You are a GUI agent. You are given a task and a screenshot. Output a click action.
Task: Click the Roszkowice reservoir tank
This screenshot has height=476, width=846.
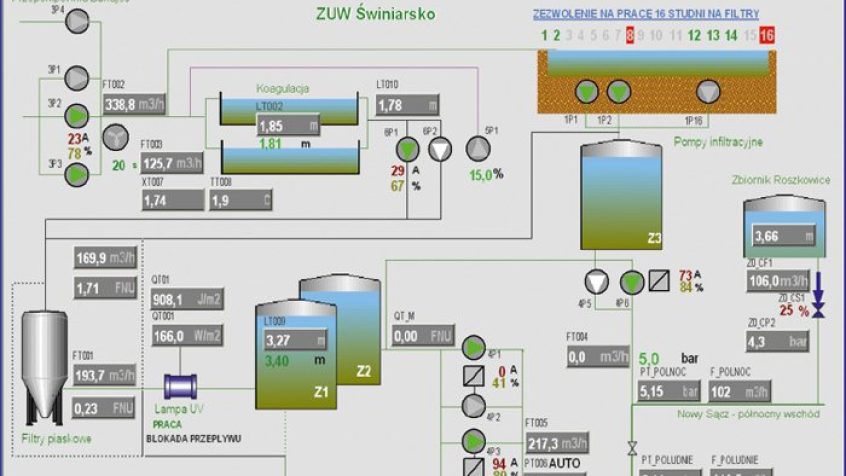coord(784,227)
